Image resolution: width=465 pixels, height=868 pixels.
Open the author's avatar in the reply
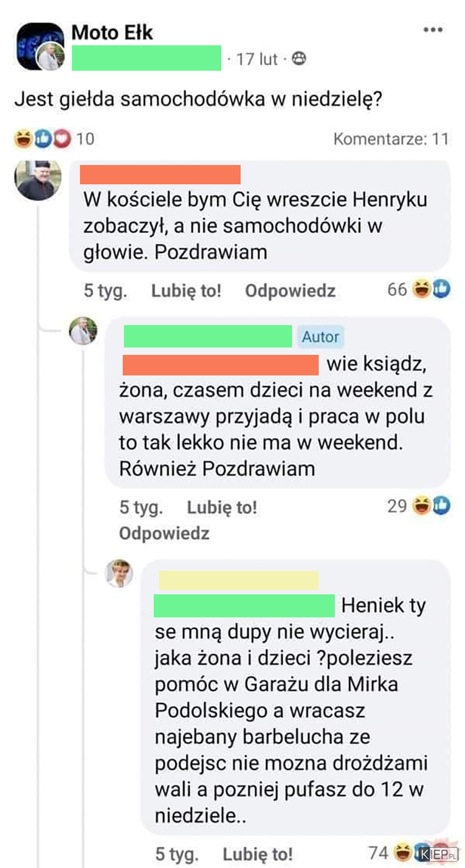(x=83, y=331)
